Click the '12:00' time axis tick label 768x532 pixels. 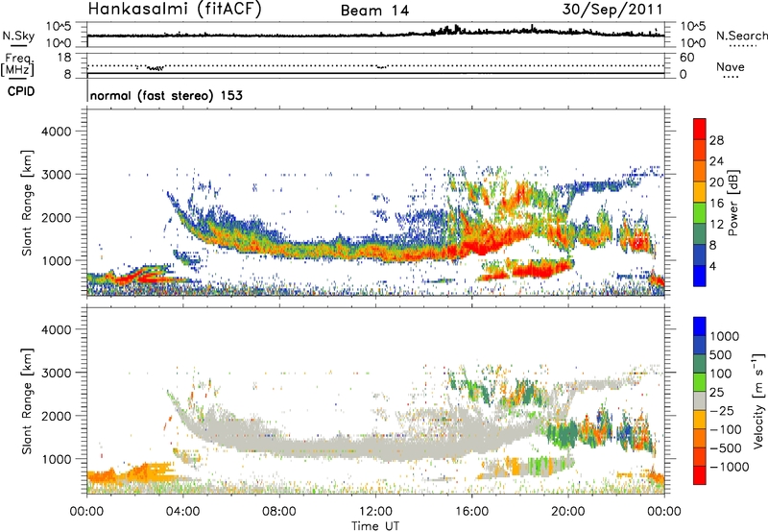(x=375, y=512)
